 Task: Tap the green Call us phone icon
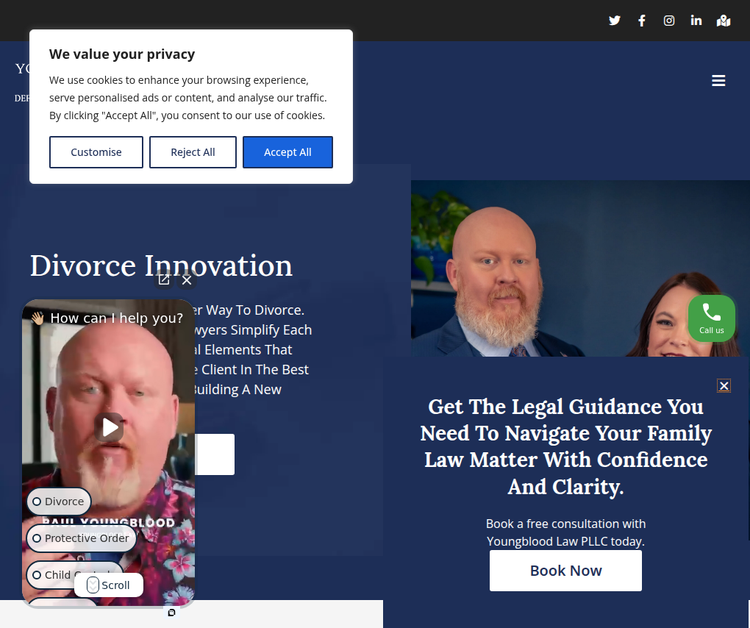pyautogui.click(x=712, y=318)
